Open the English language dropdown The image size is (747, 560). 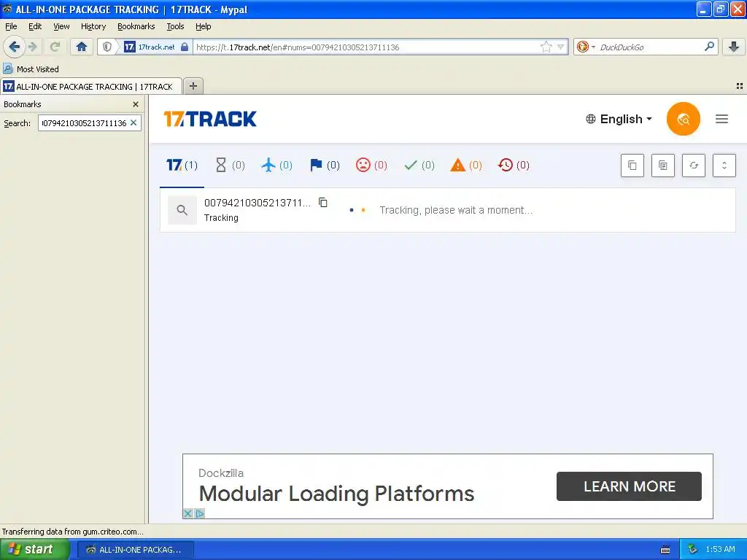pyautogui.click(x=619, y=119)
